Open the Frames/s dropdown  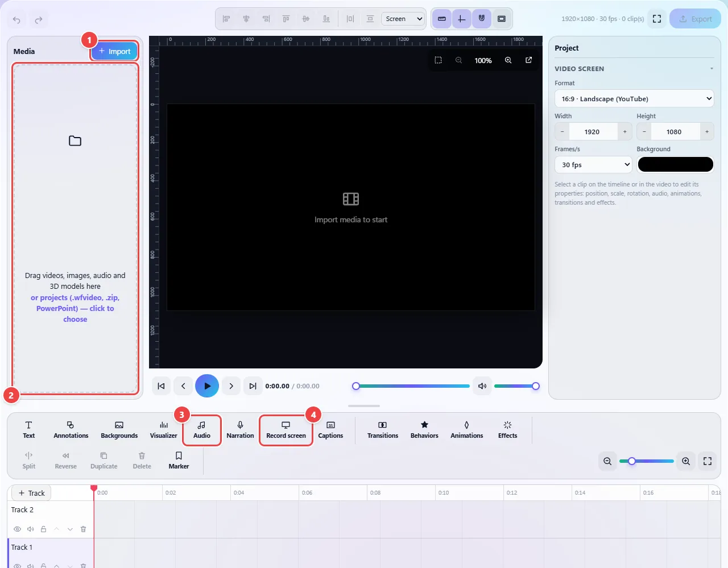[x=593, y=165]
